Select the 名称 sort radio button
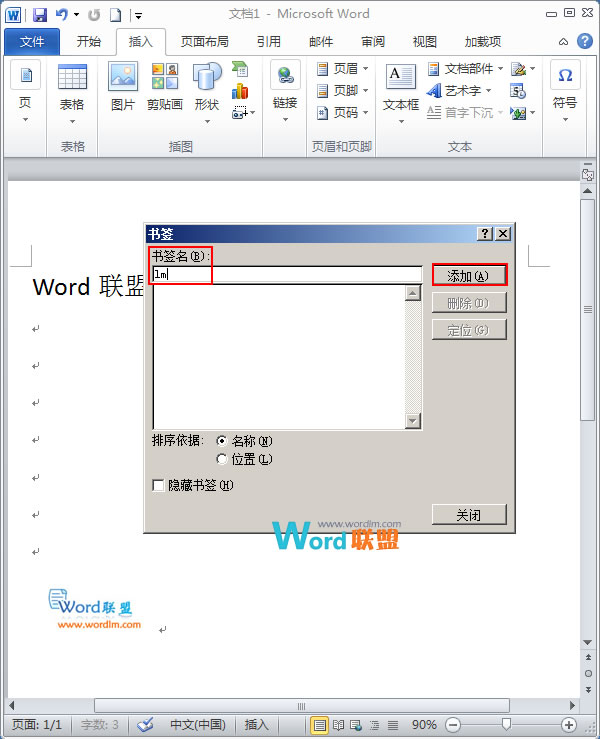The height and width of the screenshot is (739, 600). (221, 441)
